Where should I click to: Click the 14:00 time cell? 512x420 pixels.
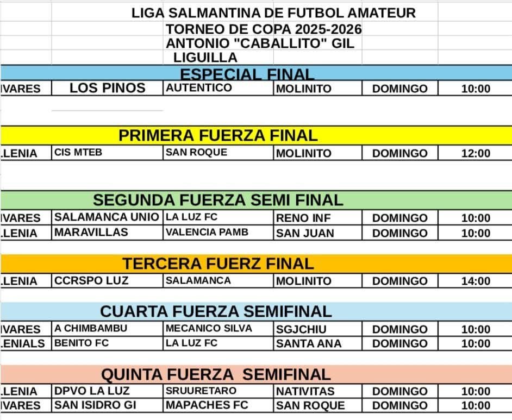pyautogui.click(x=475, y=281)
